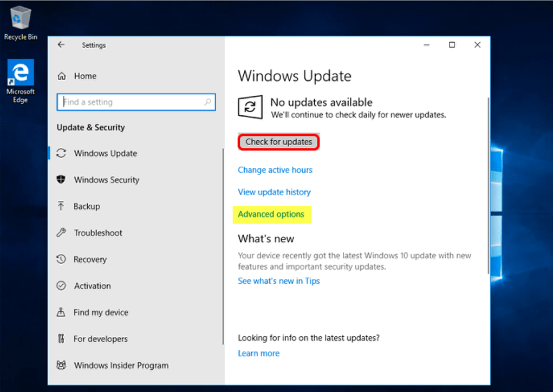The image size is (553, 392).
Task: Open the Change active hours link
Action: click(275, 170)
